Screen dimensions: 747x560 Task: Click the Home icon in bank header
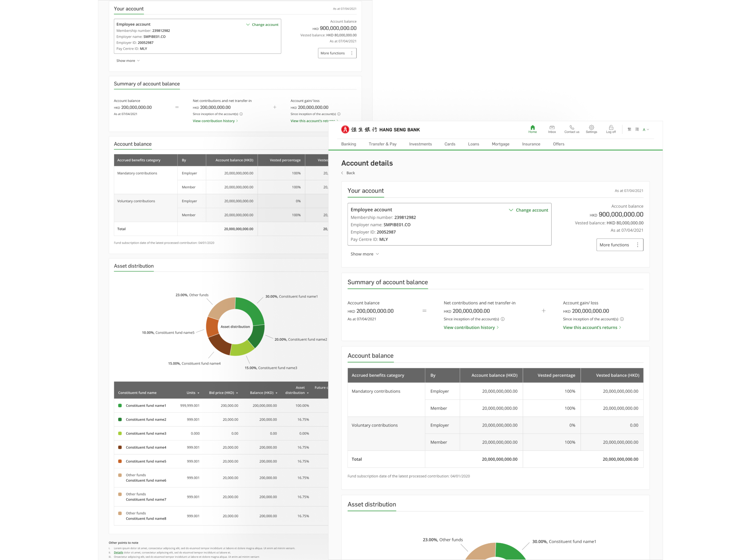point(532,128)
